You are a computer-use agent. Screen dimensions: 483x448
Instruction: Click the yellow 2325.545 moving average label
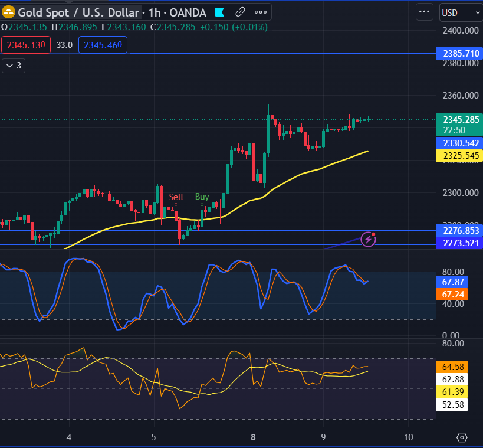(x=459, y=156)
